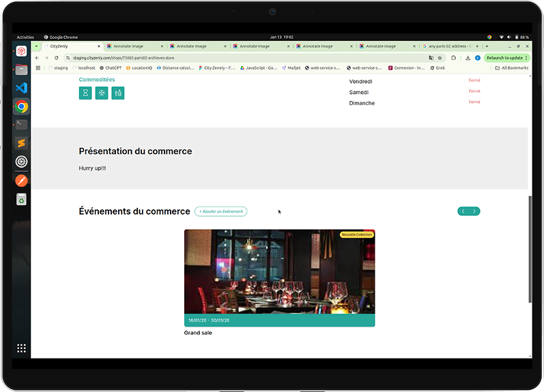The image size is (544, 392).
Task: Close the CityZenly tab
Action: 99,46
